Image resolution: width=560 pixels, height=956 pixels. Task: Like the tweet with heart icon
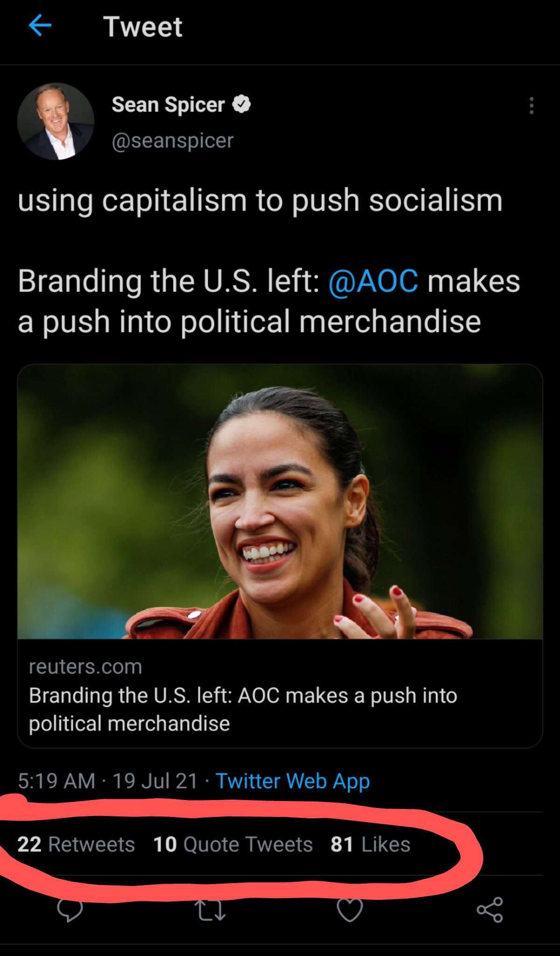tap(350, 910)
